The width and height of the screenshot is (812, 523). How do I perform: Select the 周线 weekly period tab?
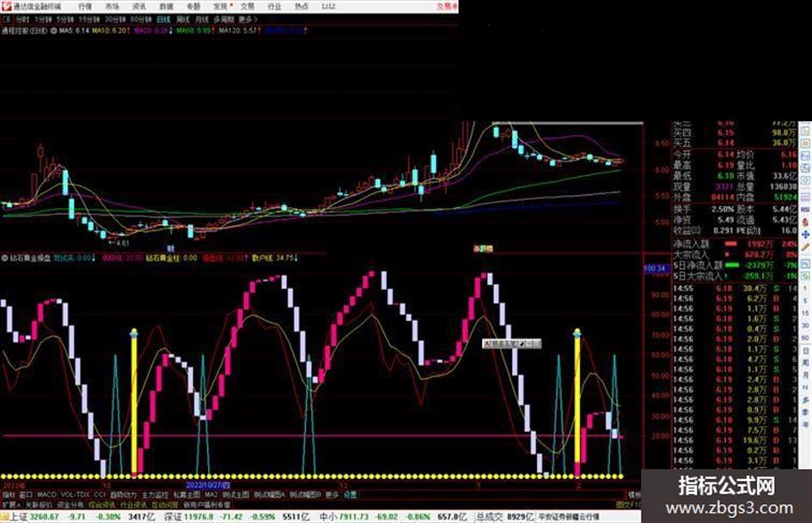[183, 20]
